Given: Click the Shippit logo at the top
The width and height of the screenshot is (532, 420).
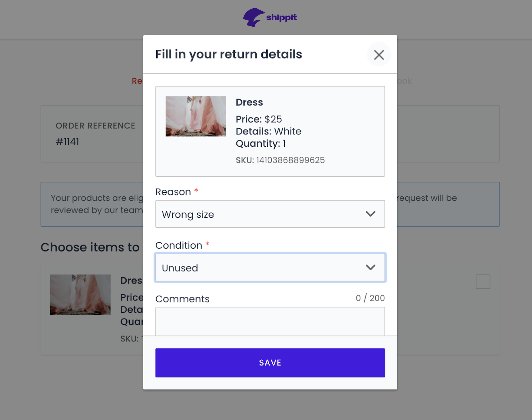Looking at the screenshot, I should point(270,17).
